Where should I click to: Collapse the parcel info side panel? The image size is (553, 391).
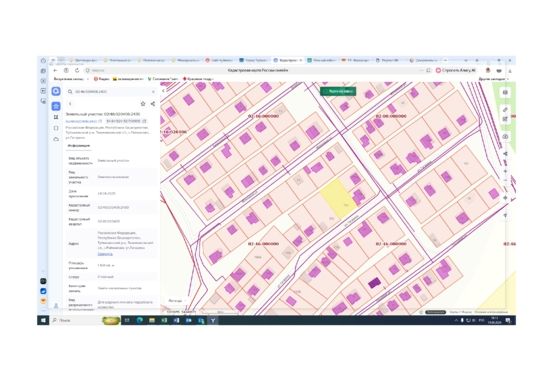pos(163,91)
